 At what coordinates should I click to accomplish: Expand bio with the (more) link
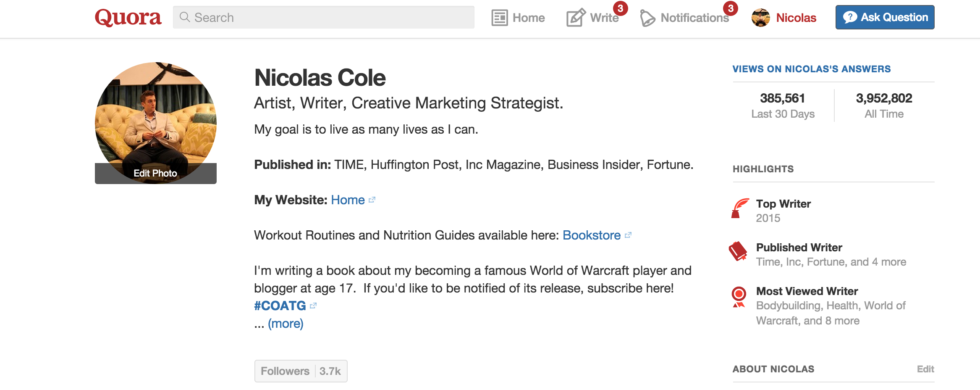[x=286, y=324]
